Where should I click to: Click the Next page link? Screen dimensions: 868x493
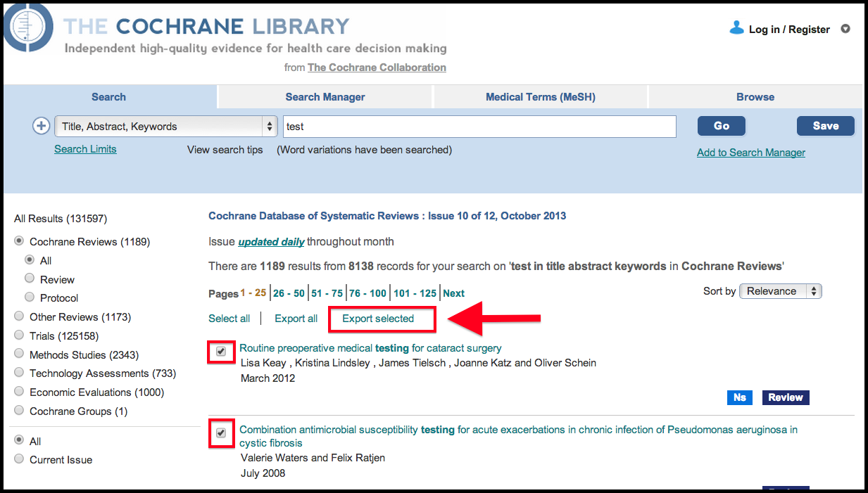click(454, 293)
